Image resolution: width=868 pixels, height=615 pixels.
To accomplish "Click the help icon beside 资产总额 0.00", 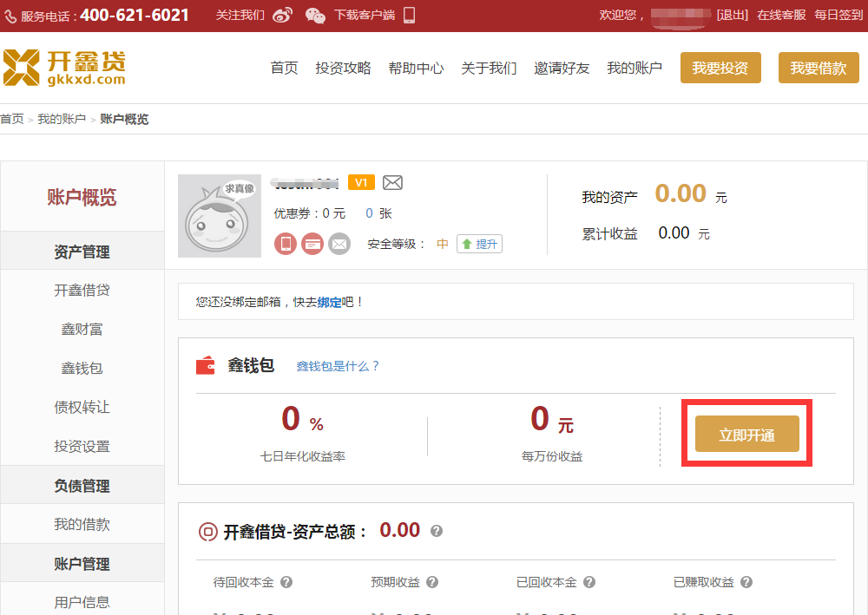I will (x=437, y=531).
